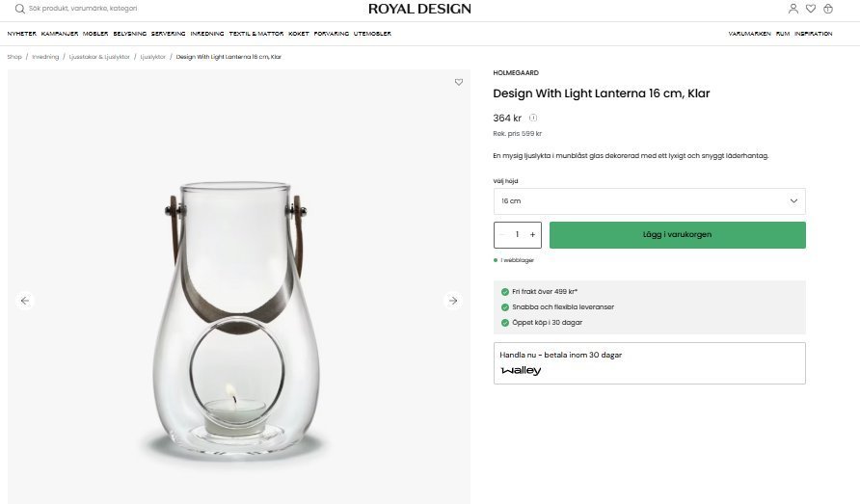Viewport: 860px width, 504px height.
Task: Open the wishlist heart in header
Action: click(x=811, y=9)
